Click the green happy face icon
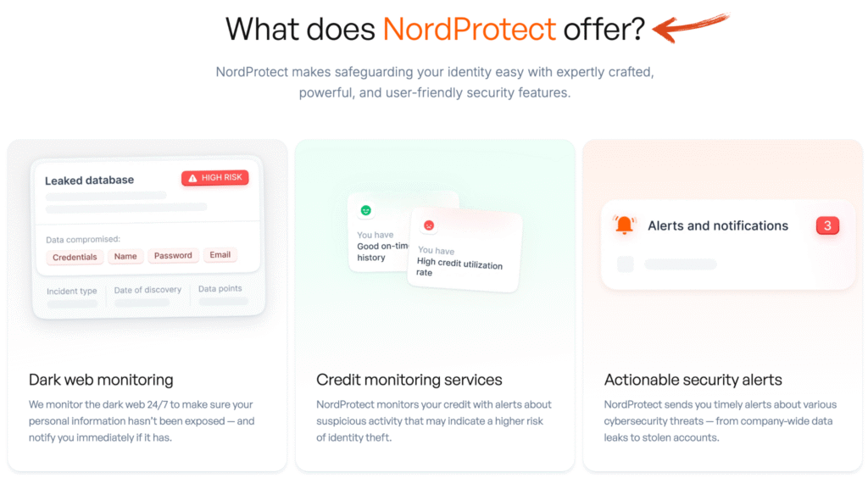The height and width of the screenshot is (478, 868). coord(366,210)
